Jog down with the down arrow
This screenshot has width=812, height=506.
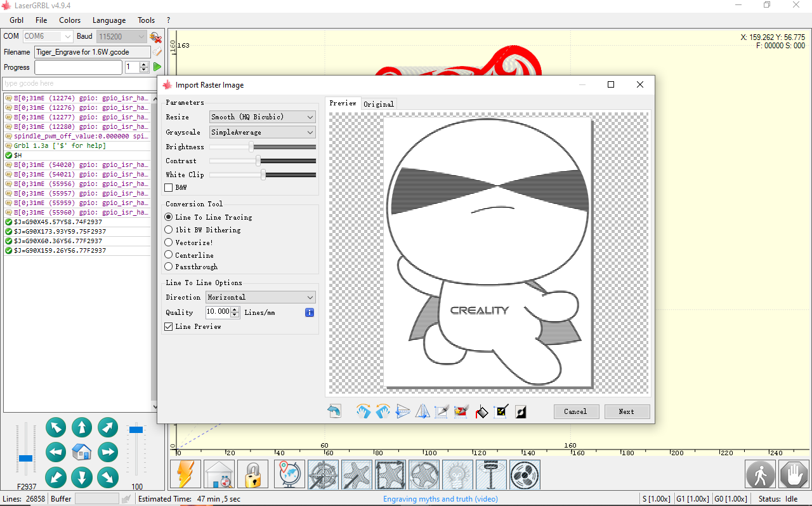click(x=82, y=477)
